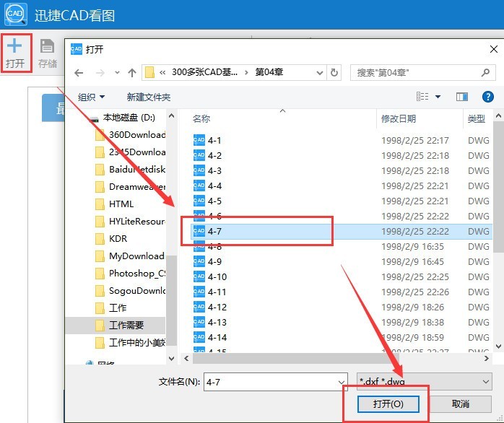Open the 组织 menu
This screenshot has width=504, height=423.
pos(91,97)
